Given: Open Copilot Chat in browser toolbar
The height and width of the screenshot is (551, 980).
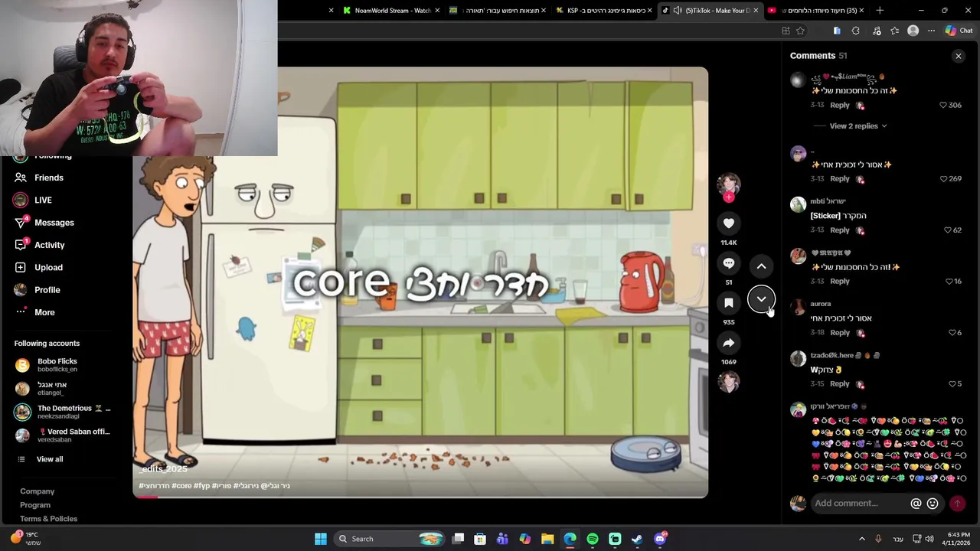Looking at the screenshot, I should pyautogui.click(x=959, y=31).
